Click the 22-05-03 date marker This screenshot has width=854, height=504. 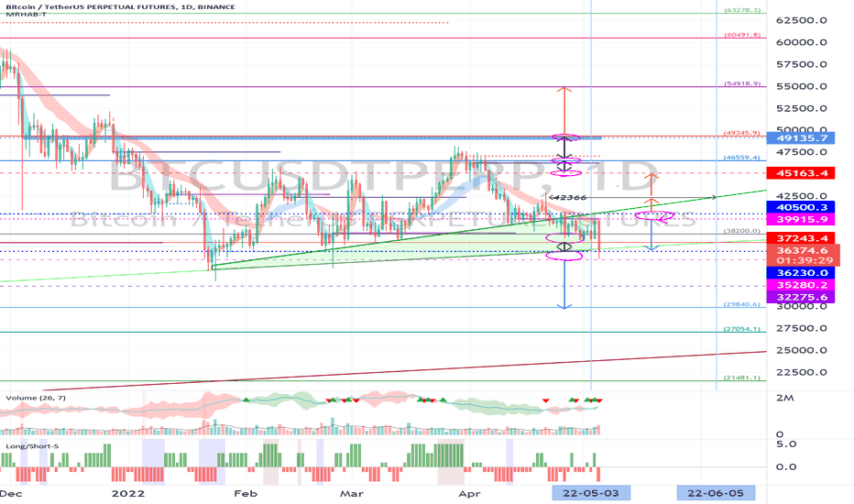click(591, 493)
